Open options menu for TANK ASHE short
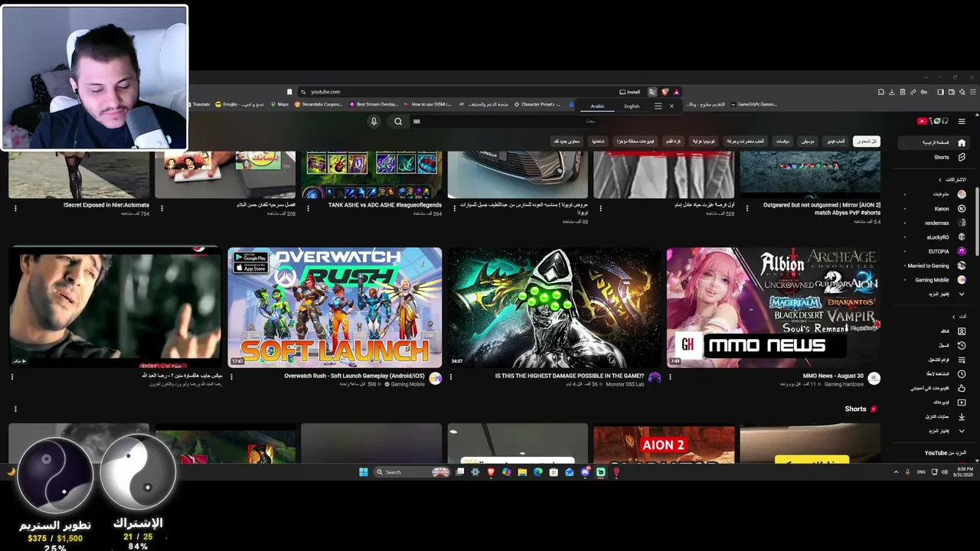 click(308, 207)
